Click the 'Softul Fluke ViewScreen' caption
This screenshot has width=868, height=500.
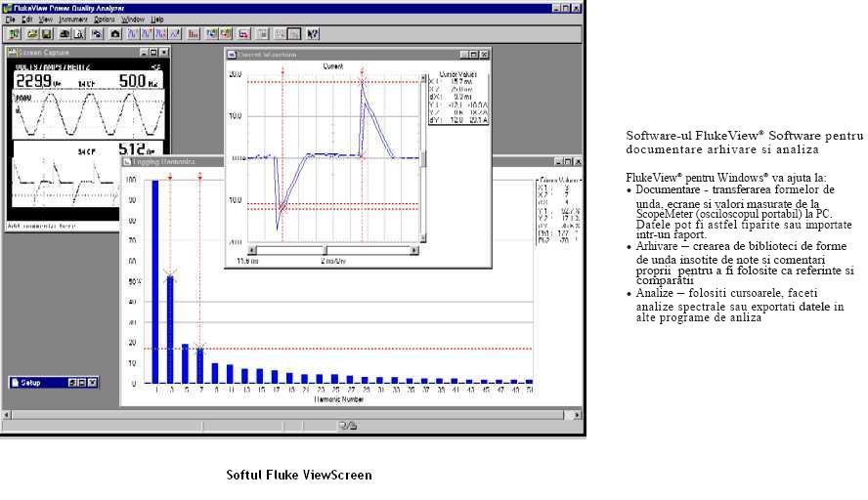(299, 476)
